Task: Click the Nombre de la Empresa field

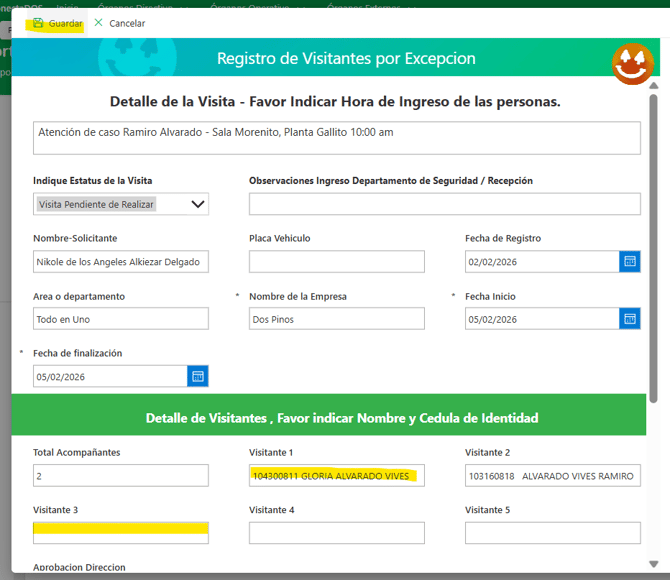Action: (x=336, y=319)
